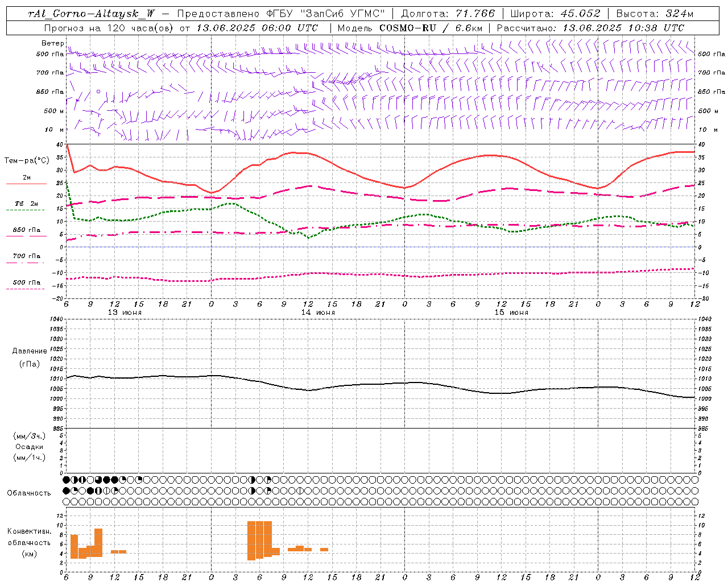Click the Ветер panel label
Screen dimensions: 728x582
52,43
